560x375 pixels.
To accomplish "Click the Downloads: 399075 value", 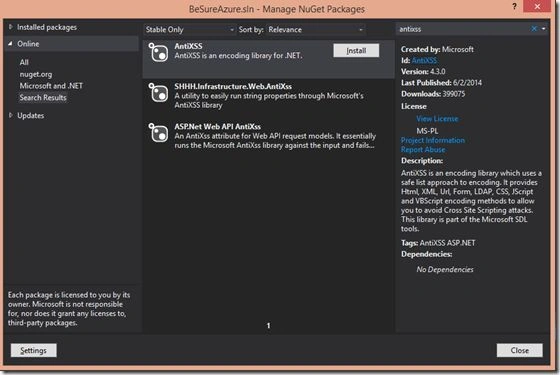I will 454,94.
